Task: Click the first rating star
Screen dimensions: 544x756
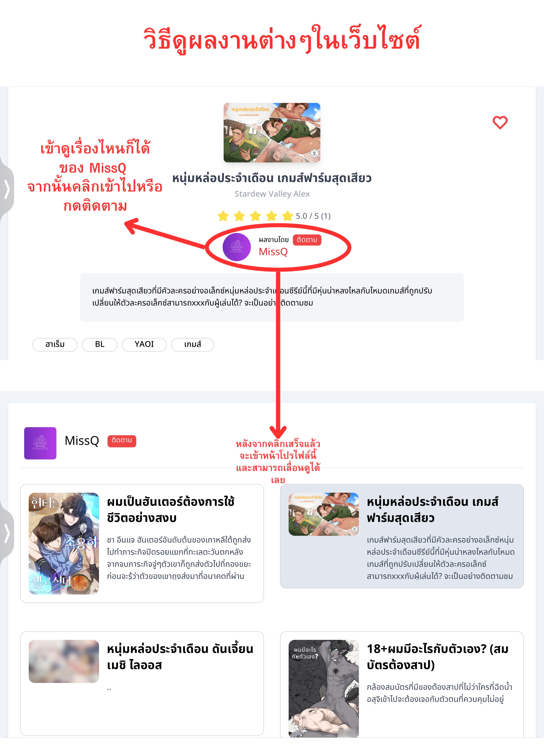Action: tap(223, 216)
